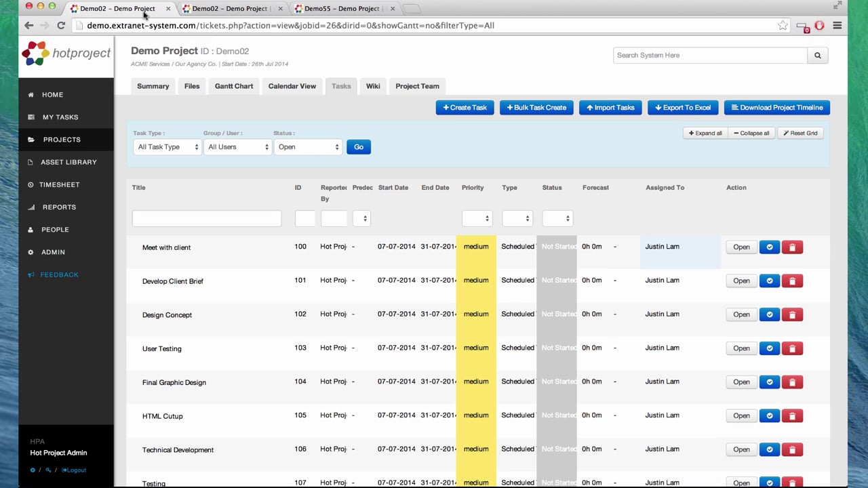Screen dimensions: 868x488
Task: Mark 'Technical Development' task complete
Action: [x=769, y=449]
